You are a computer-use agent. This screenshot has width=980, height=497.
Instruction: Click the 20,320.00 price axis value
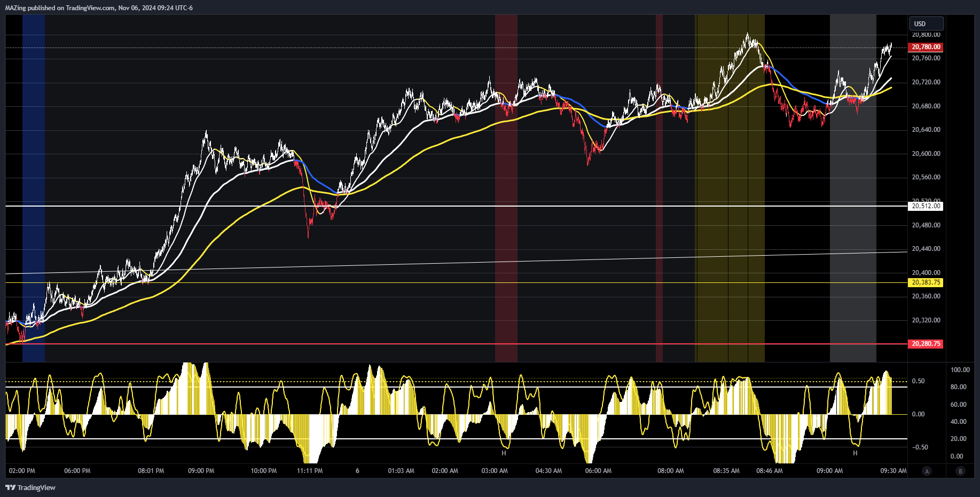tap(926, 320)
